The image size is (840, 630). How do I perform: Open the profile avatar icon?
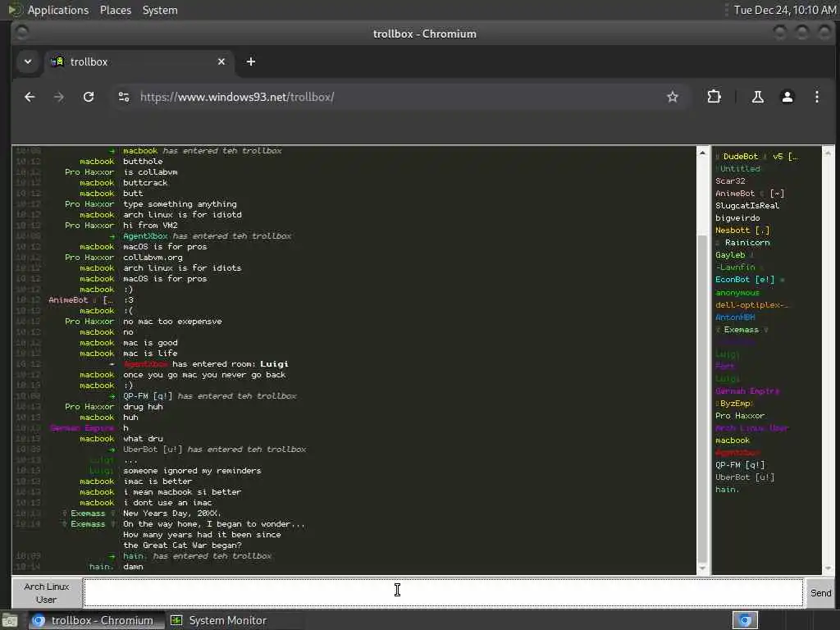point(787,97)
